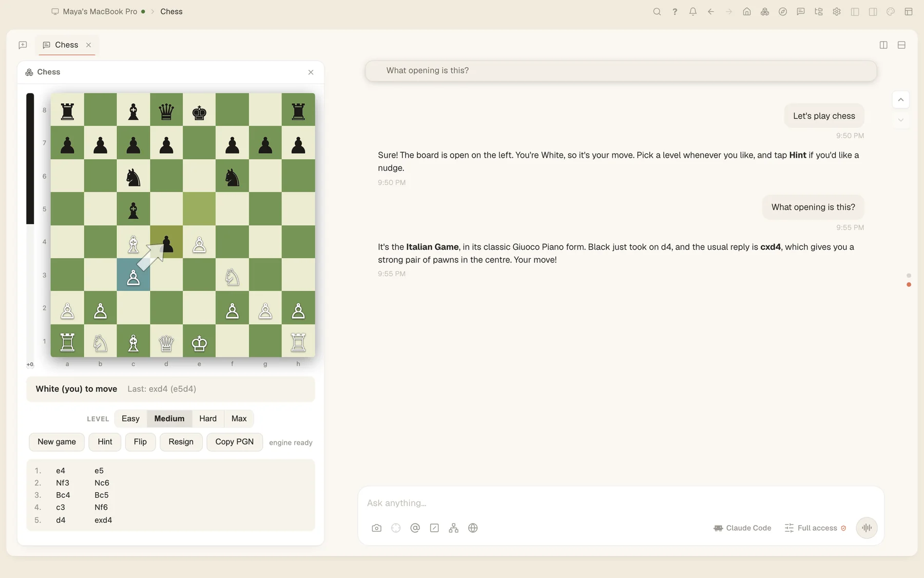Jump to next message with down chevron
Image resolution: width=924 pixels, height=578 pixels.
coord(900,120)
